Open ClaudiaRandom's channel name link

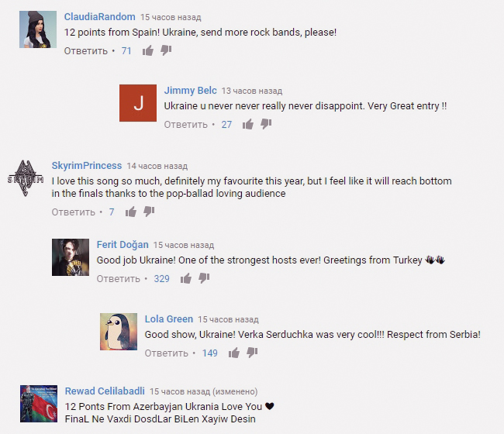pyautogui.click(x=100, y=17)
